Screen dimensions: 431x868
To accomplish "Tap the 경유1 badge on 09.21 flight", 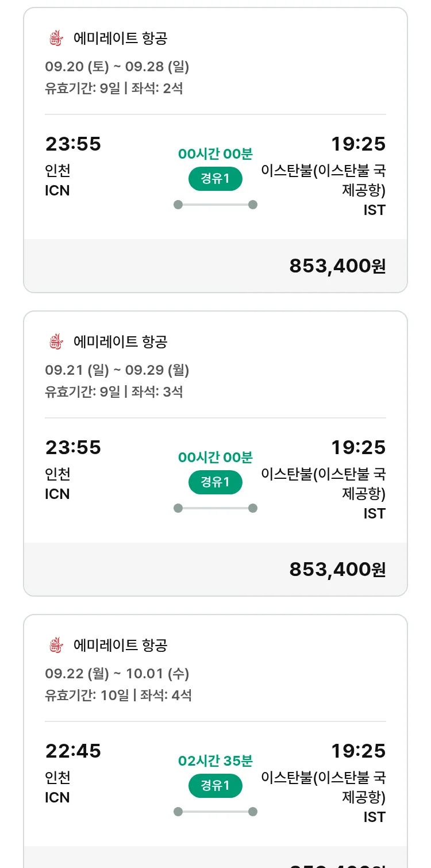I will 215,482.
